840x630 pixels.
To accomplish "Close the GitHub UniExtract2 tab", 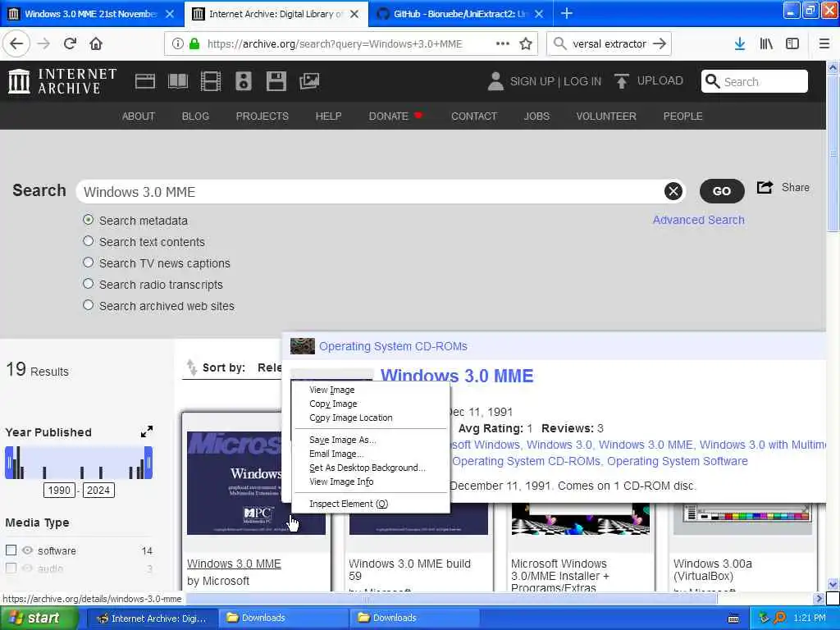I will pos(539,14).
